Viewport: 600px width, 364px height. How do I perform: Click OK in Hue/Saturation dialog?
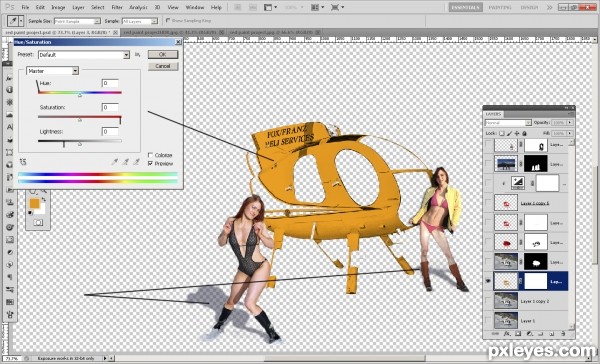pos(163,54)
